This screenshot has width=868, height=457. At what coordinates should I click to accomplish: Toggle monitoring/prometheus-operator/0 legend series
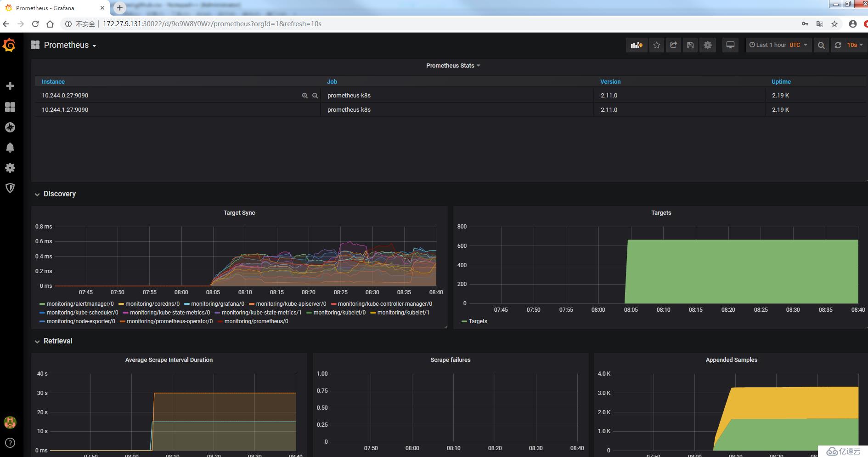169,321
